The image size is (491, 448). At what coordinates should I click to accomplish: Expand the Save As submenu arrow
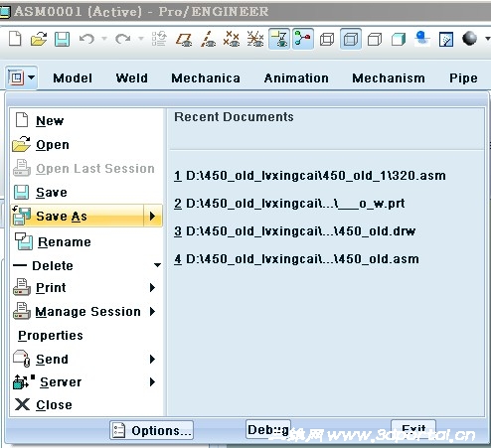click(x=153, y=216)
